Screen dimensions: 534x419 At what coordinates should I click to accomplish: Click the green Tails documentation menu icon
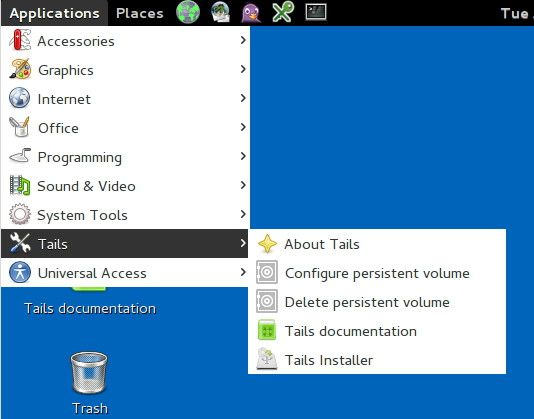(x=267, y=330)
